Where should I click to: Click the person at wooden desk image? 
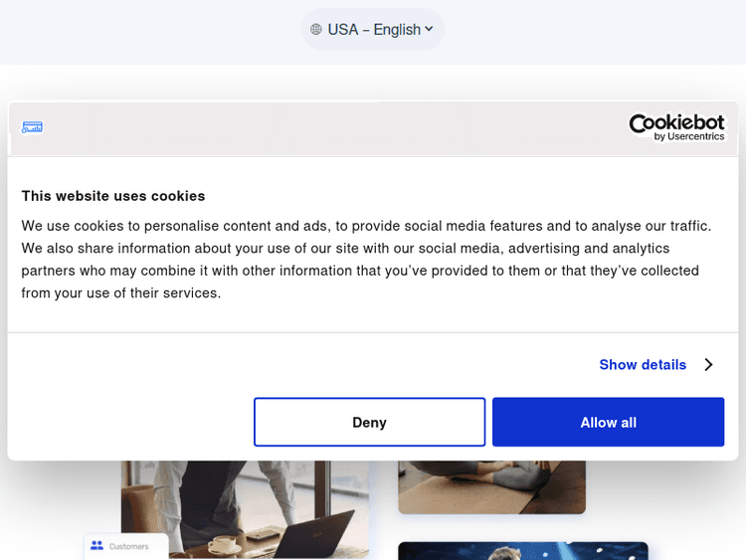tap(491, 486)
